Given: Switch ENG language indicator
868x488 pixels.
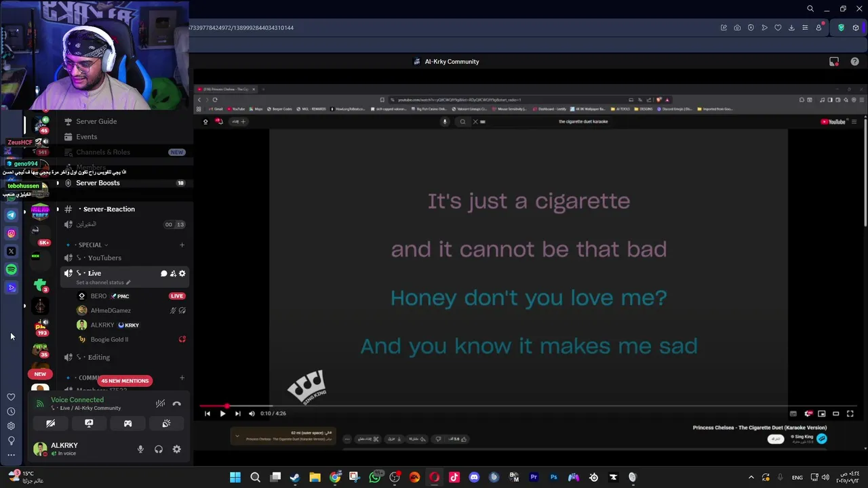Looking at the screenshot, I should tap(797, 477).
